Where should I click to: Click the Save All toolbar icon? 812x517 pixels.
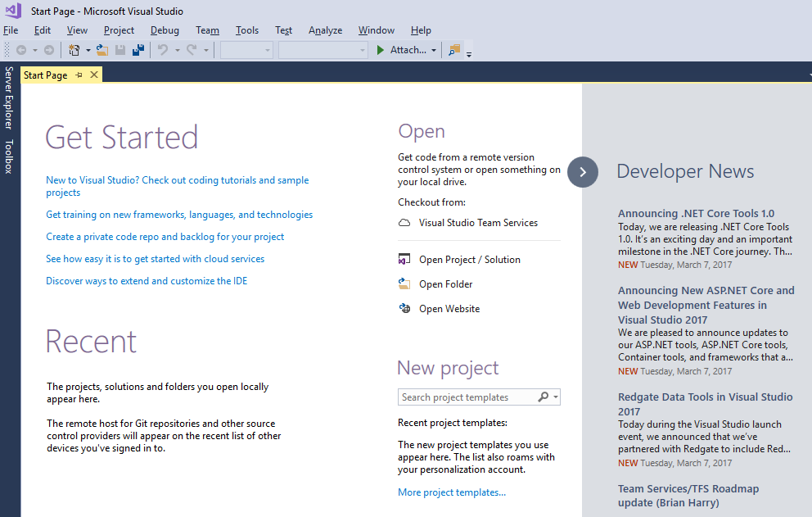pos(138,49)
